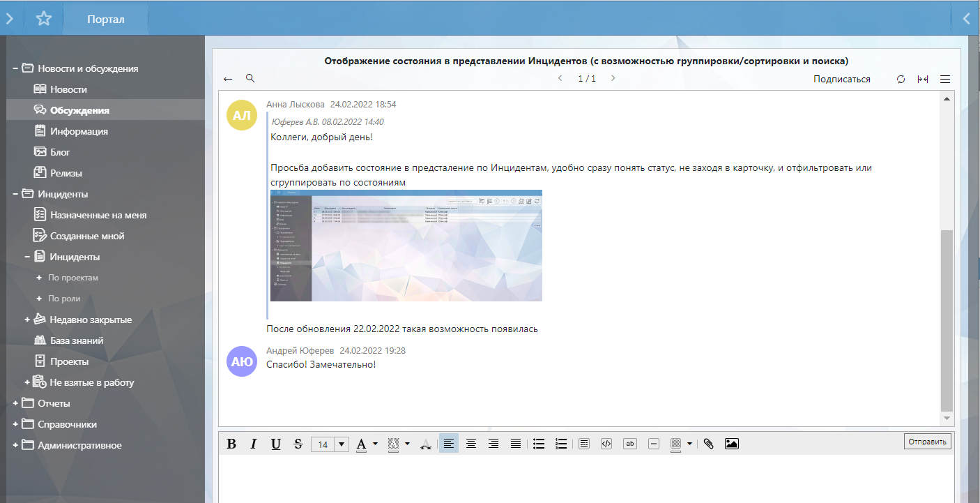Toggle bold formatting in the editor

click(x=232, y=444)
